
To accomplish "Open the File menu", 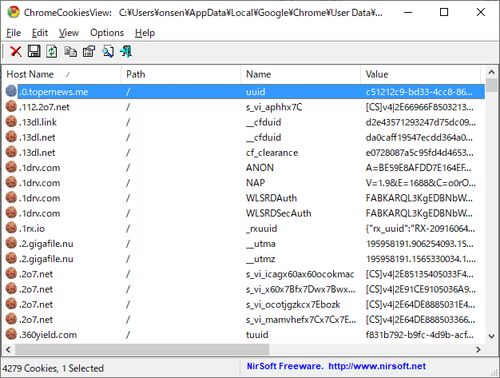I will pyautogui.click(x=14, y=33).
